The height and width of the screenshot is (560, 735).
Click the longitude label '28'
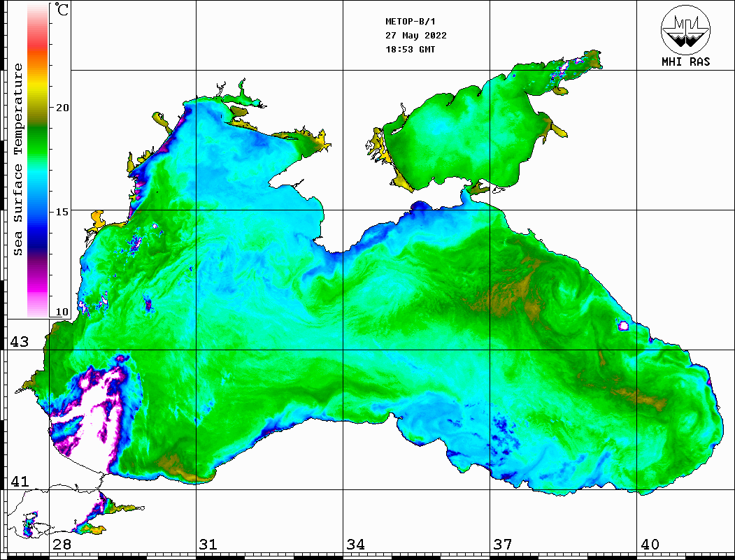[x=62, y=545]
